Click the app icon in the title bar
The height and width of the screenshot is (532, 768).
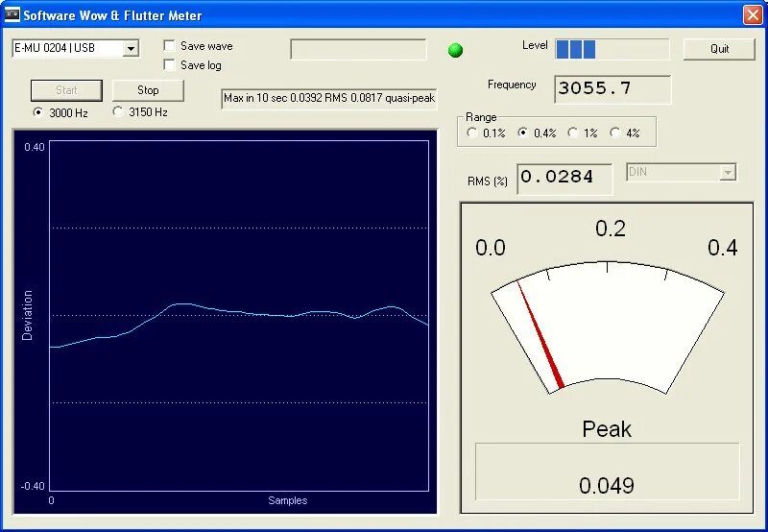12,14
